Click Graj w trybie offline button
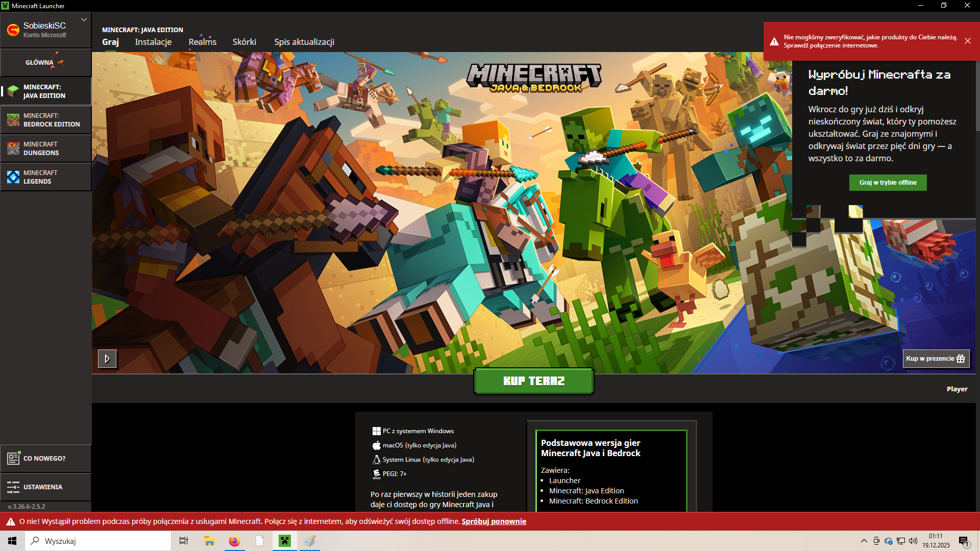980x551 pixels. point(888,183)
